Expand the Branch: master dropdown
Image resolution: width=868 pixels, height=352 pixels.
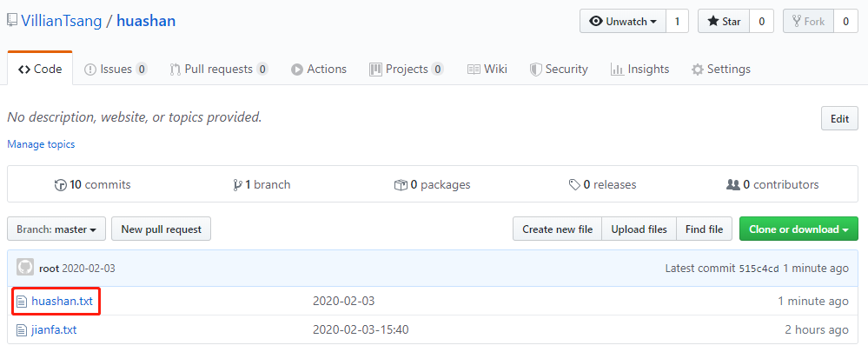click(56, 229)
